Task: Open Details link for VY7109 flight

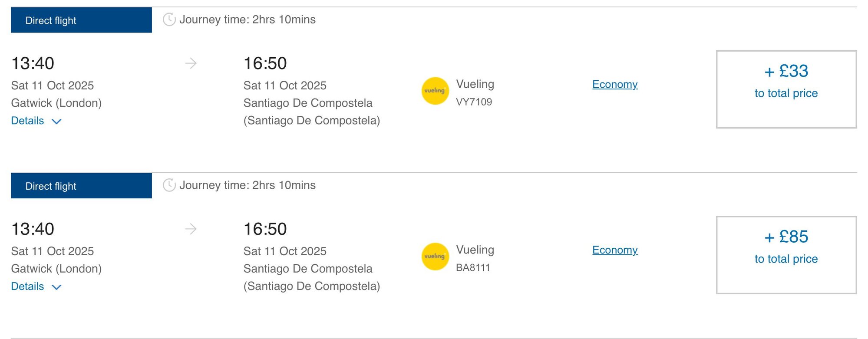Action: point(28,121)
